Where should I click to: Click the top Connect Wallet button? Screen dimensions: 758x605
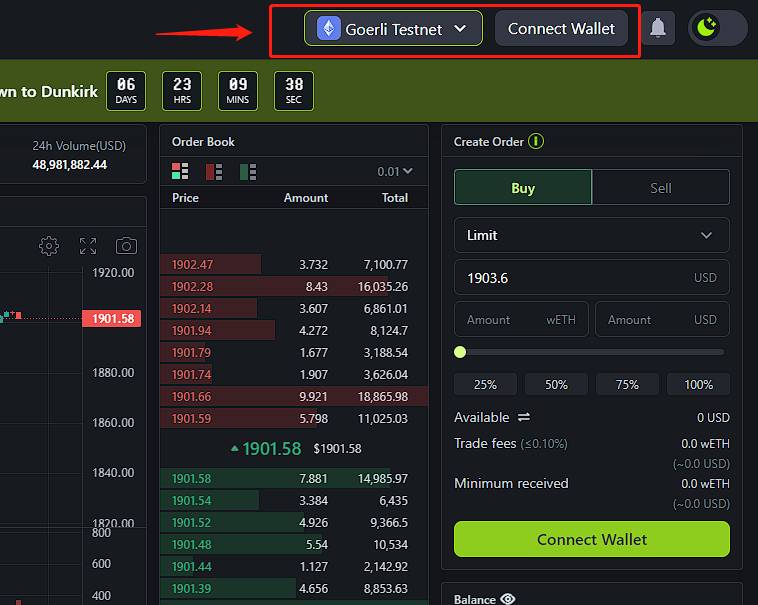(561, 28)
